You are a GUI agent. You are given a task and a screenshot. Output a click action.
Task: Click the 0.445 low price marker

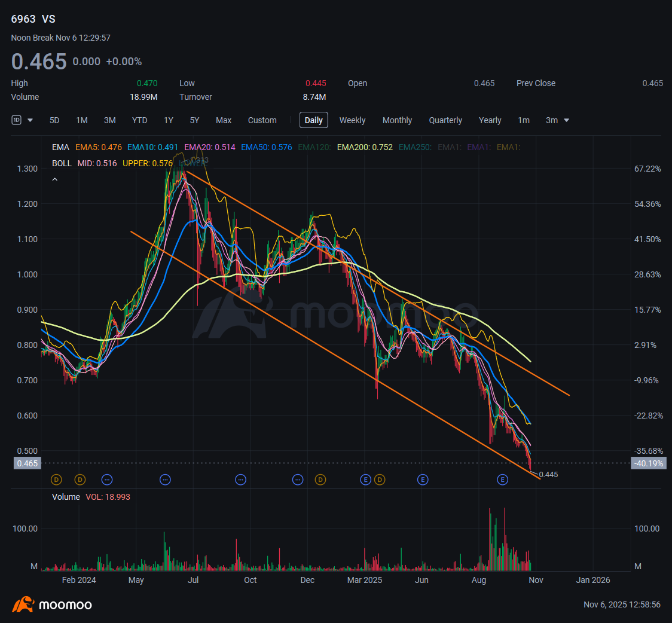[549, 475]
